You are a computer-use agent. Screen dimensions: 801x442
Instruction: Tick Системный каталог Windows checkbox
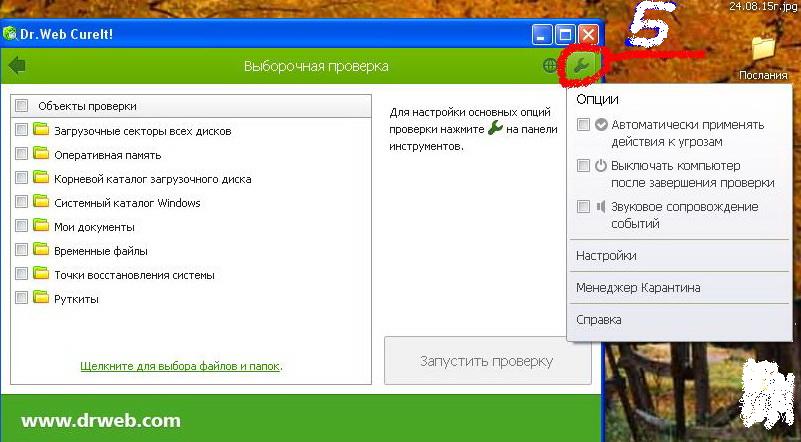point(21,201)
